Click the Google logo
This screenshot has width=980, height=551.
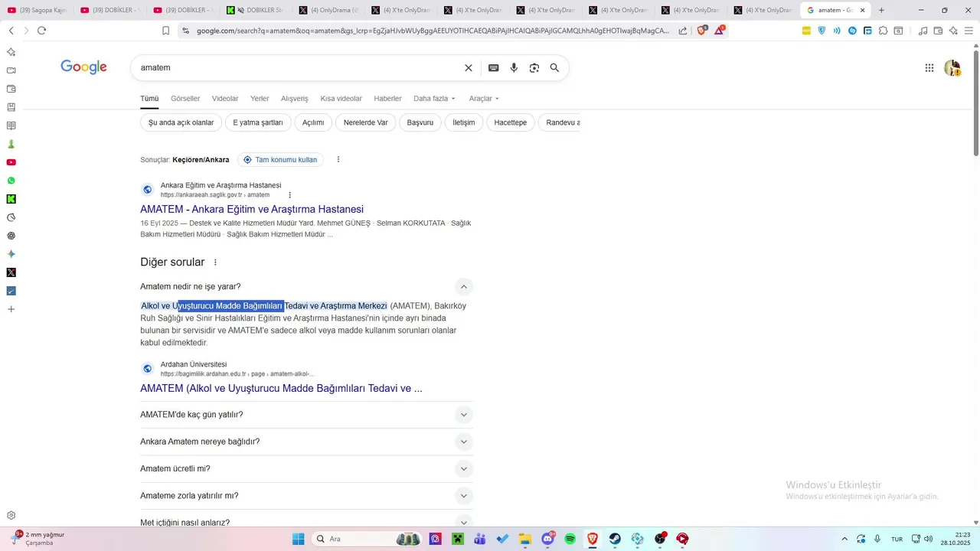[83, 67]
